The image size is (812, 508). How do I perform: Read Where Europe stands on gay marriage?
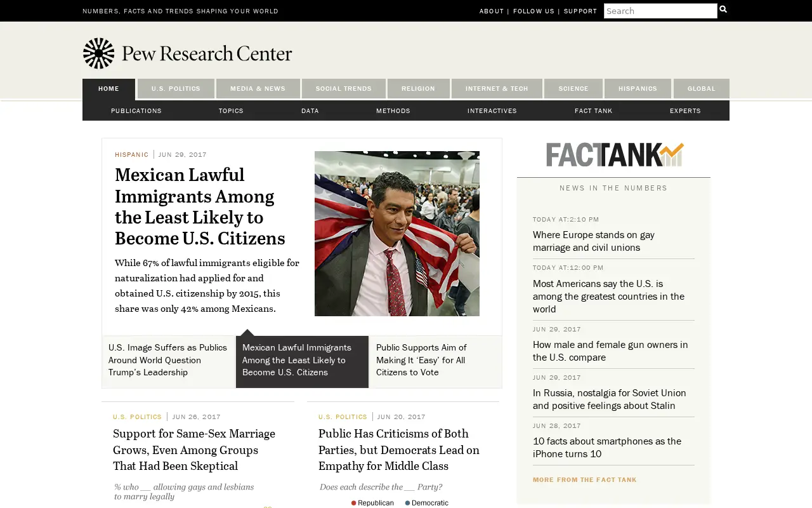point(594,241)
